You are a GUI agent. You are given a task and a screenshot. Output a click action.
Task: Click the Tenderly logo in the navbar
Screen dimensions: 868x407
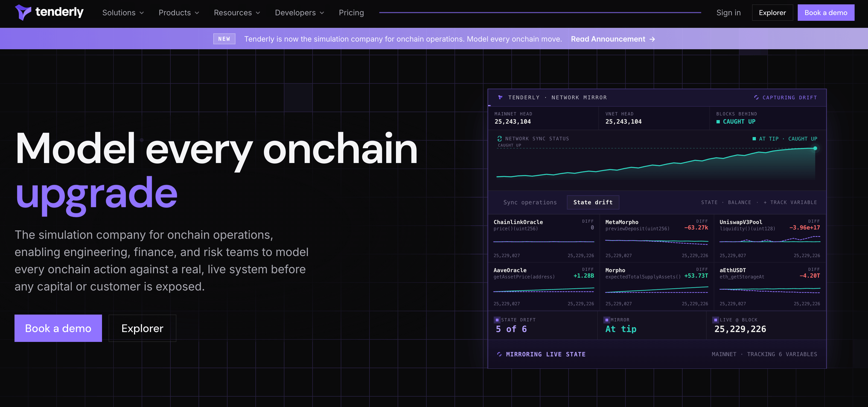point(49,13)
